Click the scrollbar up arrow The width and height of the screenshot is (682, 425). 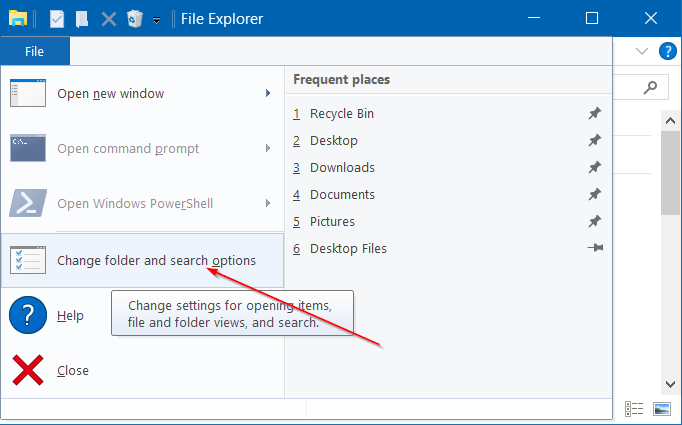(670, 121)
